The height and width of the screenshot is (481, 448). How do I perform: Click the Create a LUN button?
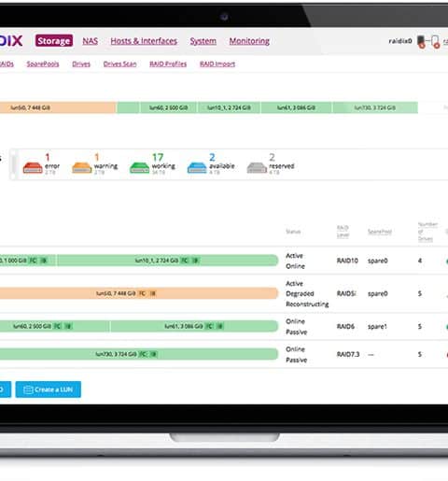point(49,389)
